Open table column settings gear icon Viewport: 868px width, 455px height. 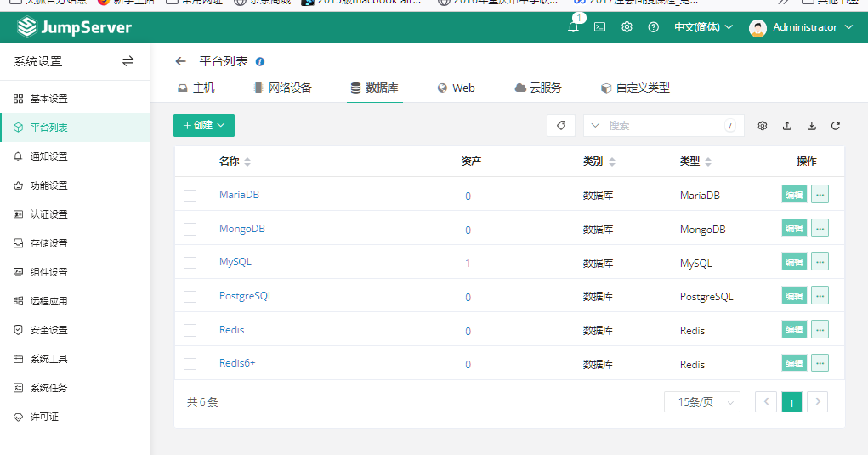pyautogui.click(x=763, y=126)
